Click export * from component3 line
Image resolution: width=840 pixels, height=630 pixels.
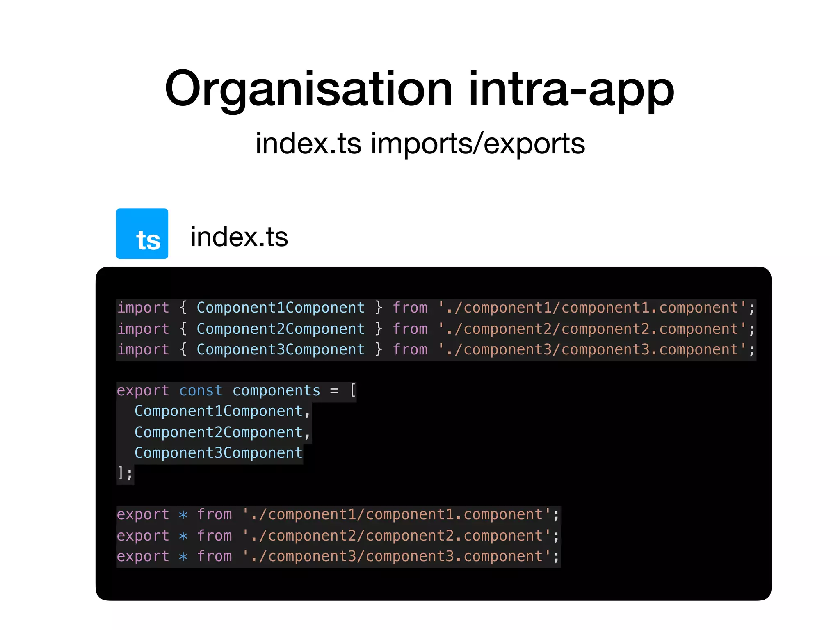point(338,557)
